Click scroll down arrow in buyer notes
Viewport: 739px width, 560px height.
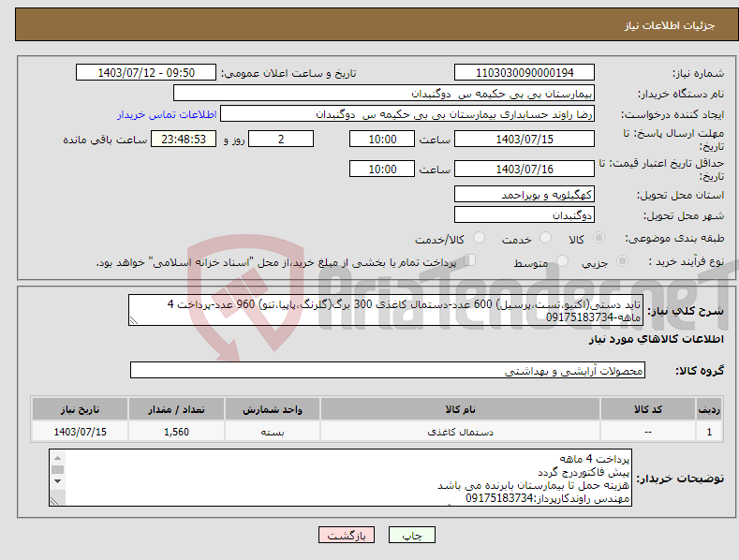pyautogui.click(x=57, y=481)
